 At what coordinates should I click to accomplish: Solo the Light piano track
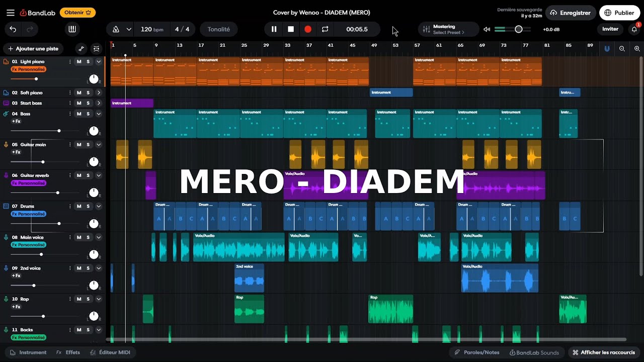click(x=88, y=61)
